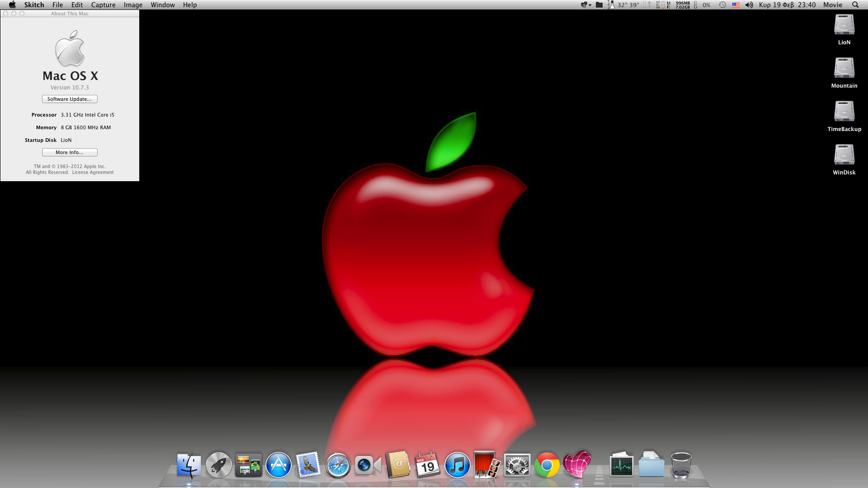Open the US flag input menu
This screenshot has height=488, width=868.
pyautogui.click(x=736, y=5)
